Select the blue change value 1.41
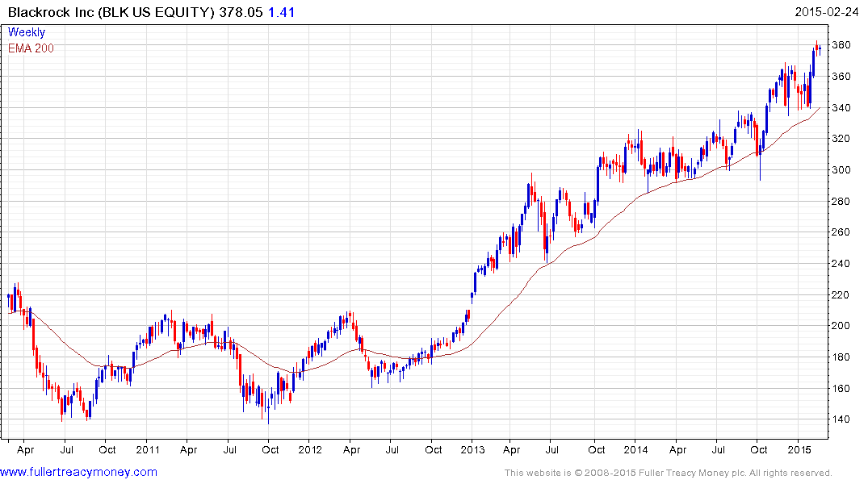The image size is (868, 484). (x=281, y=12)
